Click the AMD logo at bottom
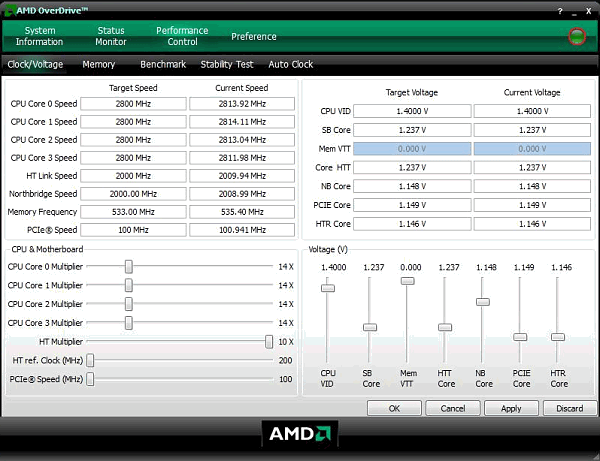Image resolution: width=600 pixels, height=461 pixels. (299, 434)
